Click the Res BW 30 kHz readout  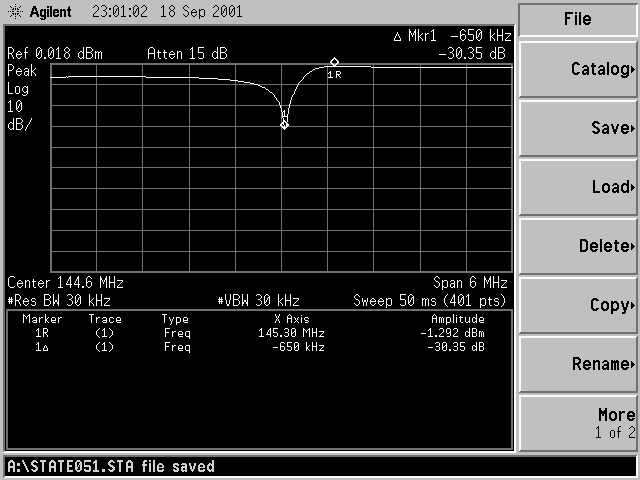pyautogui.click(x=60, y=300)
